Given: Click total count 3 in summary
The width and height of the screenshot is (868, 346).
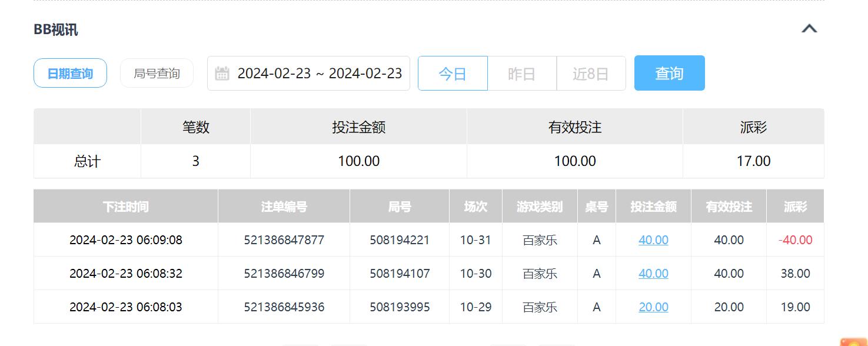Looking at the screenshot, I should 195,161.
